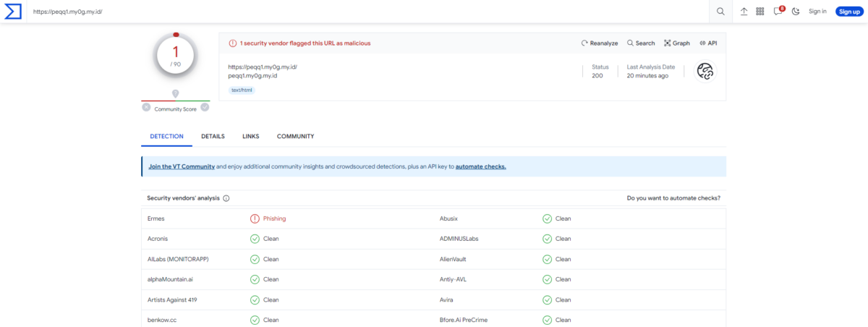The height and width of the screenshot is (327, 868).
Task: Click the Status 200 value
Action: click(597, 76)
